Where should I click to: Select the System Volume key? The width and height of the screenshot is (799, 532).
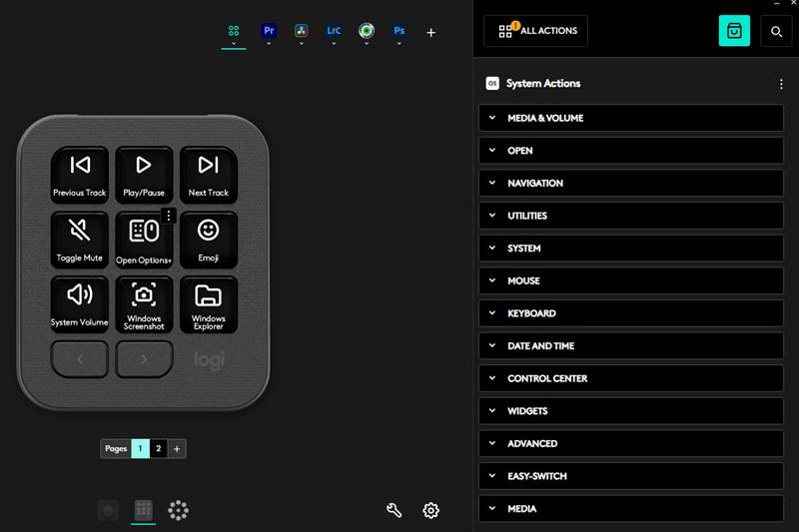click(x=80, y=304)
